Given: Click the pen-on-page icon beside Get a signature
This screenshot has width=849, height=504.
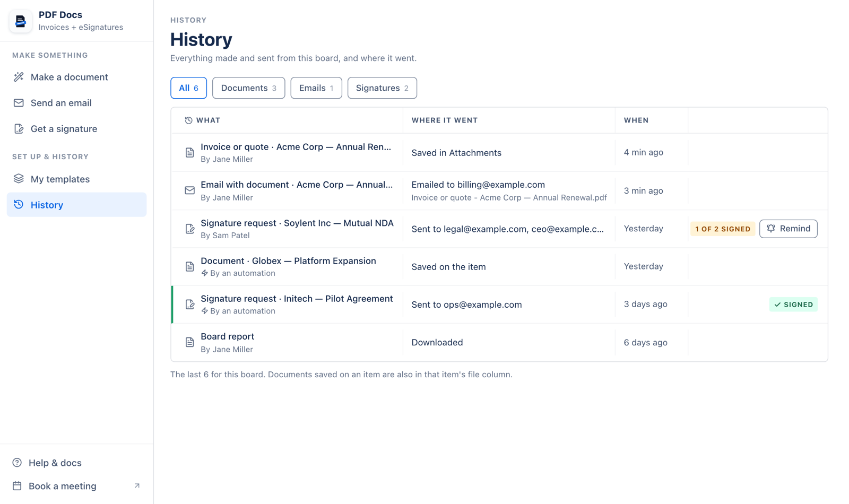Looking at the screenshot, I should (x=19, y=129).
